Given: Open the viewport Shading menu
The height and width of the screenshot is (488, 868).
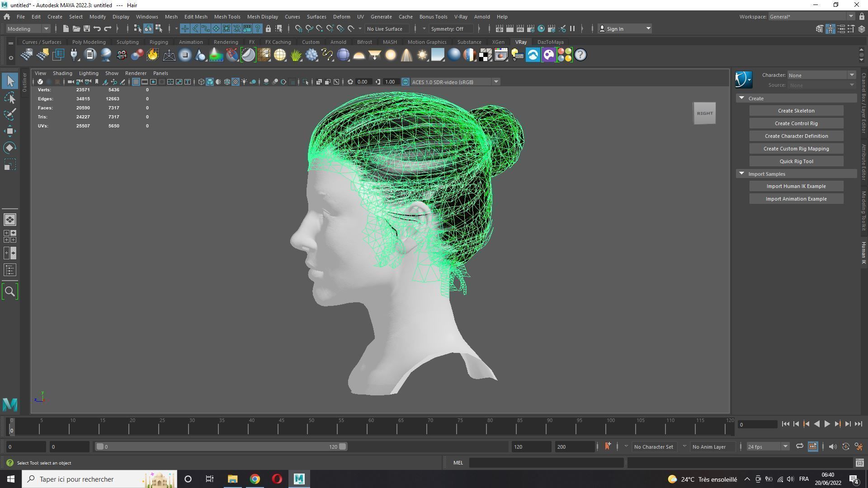Looking at the screenshot, I should 62,73.
